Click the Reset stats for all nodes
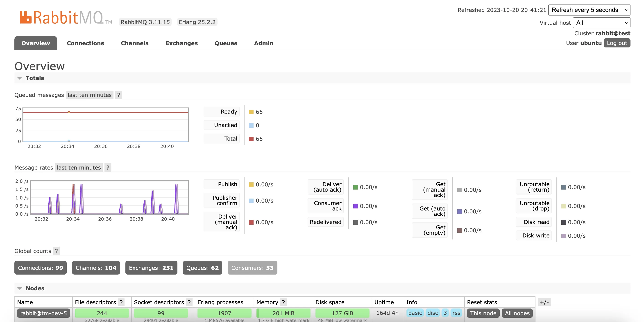The height and width of the screenshot is (322, 644). tap(516, 313)
